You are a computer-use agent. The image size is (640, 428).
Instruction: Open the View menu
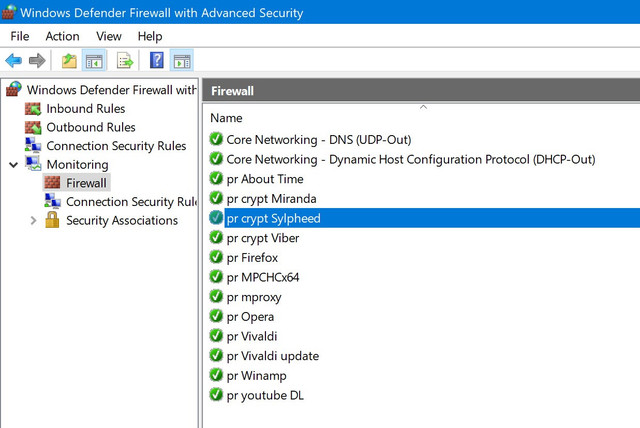click(109, 36)
